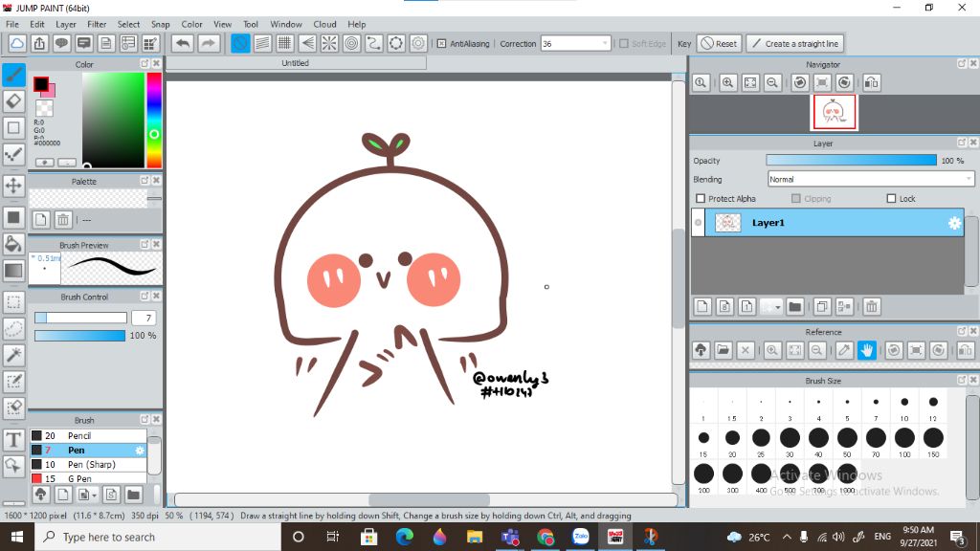This screenshot has width=980, height=551.
Task: Toggle the Clipping checkbox
Action: (x=795, y=199)
